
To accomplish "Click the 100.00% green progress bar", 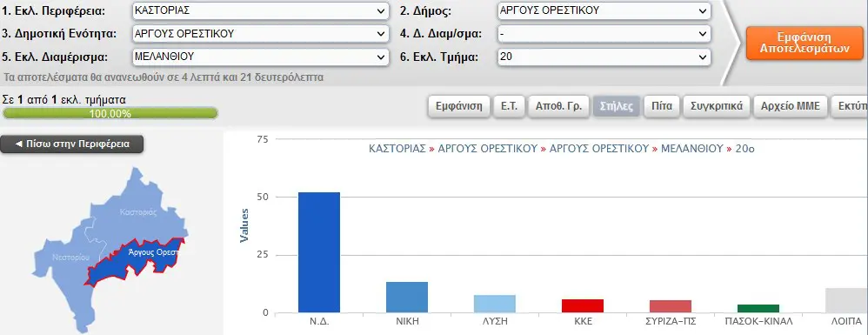I will (110, 114).
